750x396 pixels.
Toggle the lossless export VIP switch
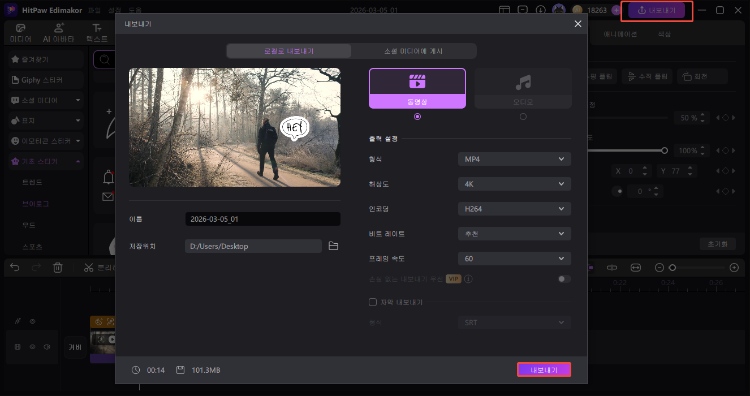pos(564,279)
